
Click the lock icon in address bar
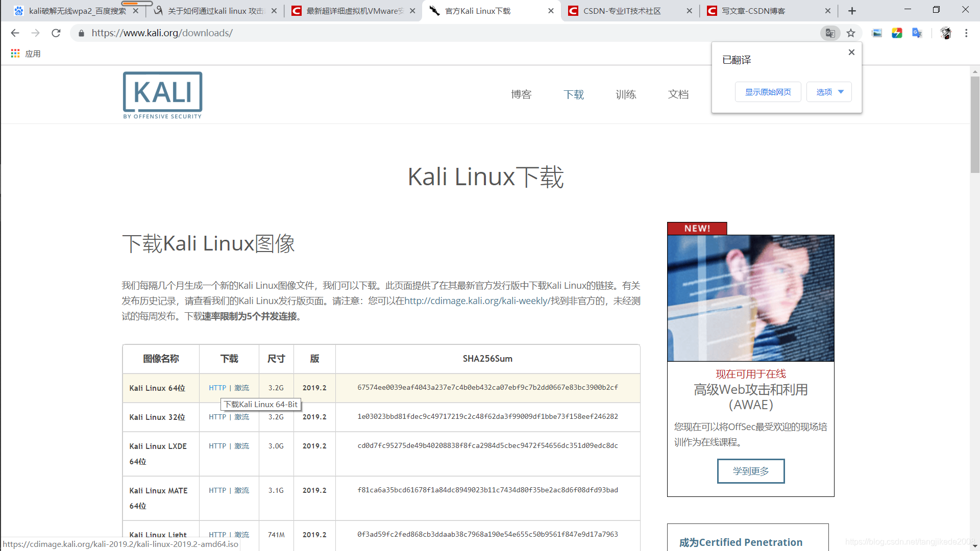click(x=81, y=33)
